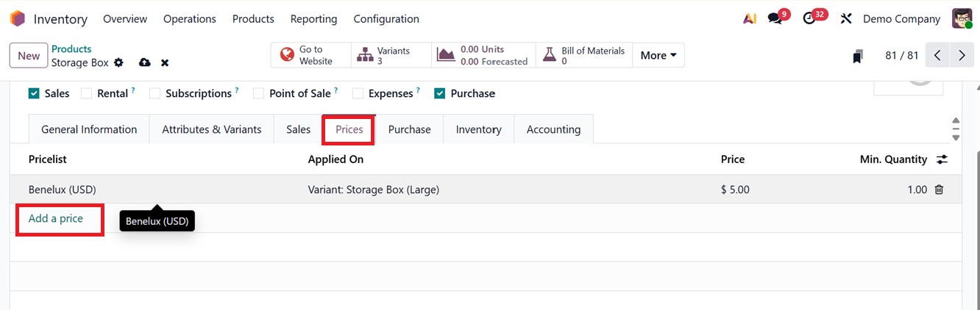The image size is (980, 310).
Task: Open the developer tools wrench icon
Action: 846,19
